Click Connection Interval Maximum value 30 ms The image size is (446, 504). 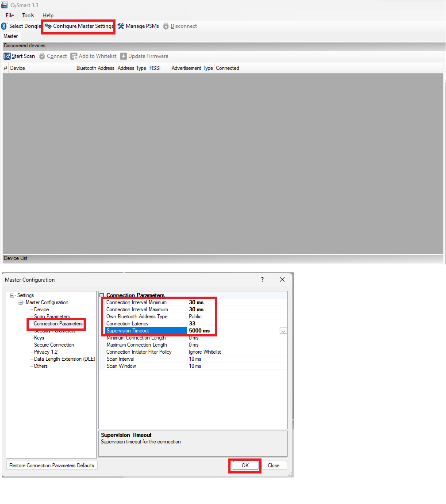tap(196, 309)
